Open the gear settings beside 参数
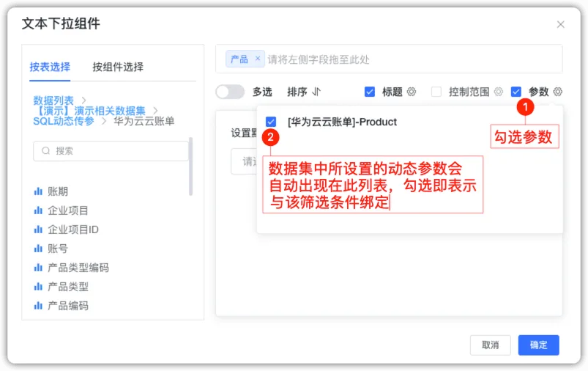 [x=558, y=92]
